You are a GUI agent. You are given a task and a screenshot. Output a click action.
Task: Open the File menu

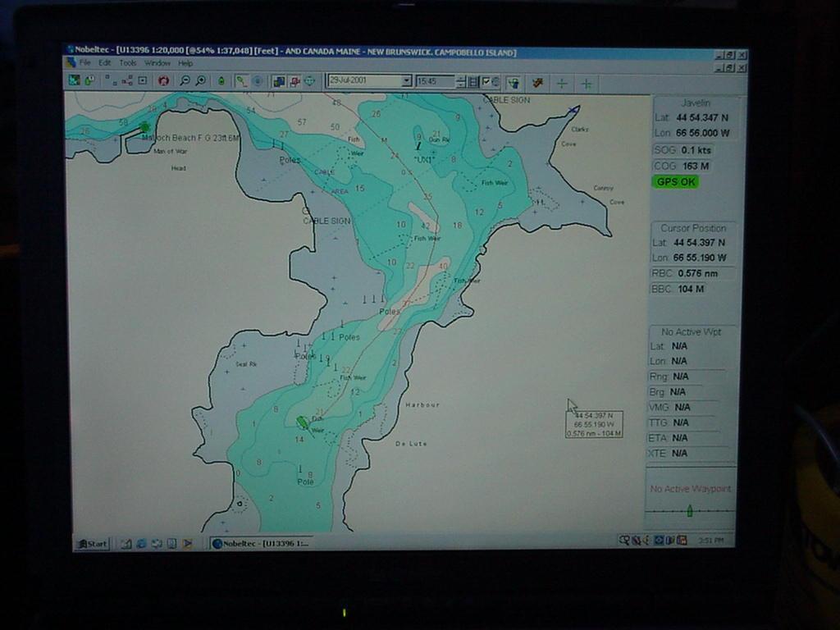click(x=85, y=63)
